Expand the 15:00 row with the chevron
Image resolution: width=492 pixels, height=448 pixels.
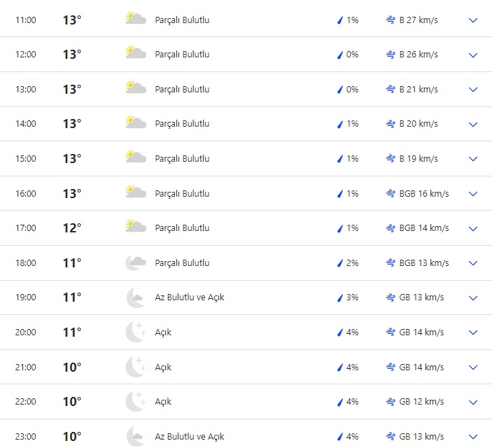[x=473, y=159]
